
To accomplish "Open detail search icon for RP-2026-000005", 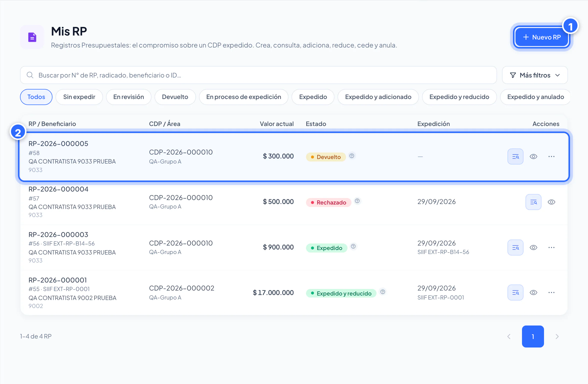I will click(x=515, y=156).
